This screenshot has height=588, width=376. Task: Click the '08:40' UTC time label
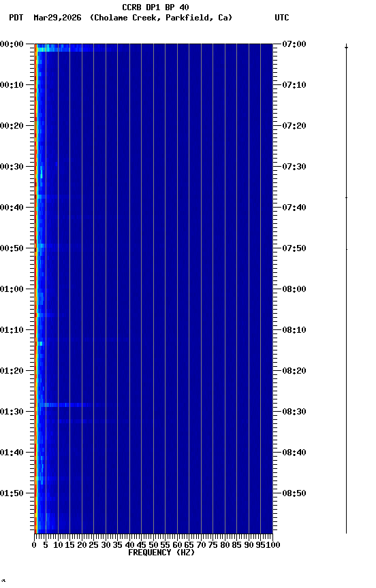point(294,453)
